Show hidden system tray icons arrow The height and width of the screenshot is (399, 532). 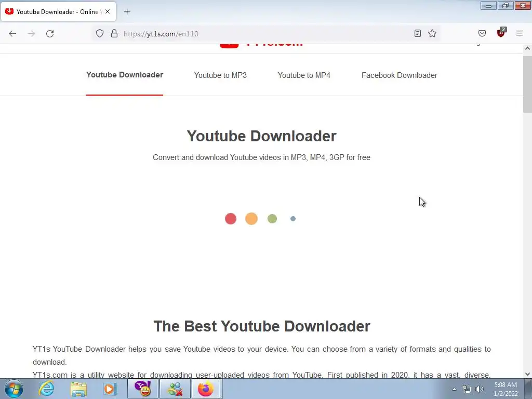pos(454,389)
